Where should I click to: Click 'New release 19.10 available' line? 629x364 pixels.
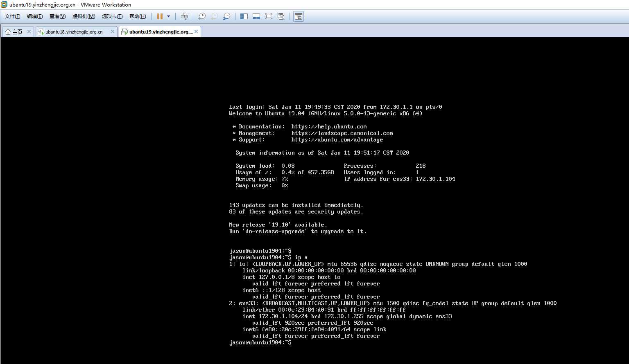coord(278,225)
